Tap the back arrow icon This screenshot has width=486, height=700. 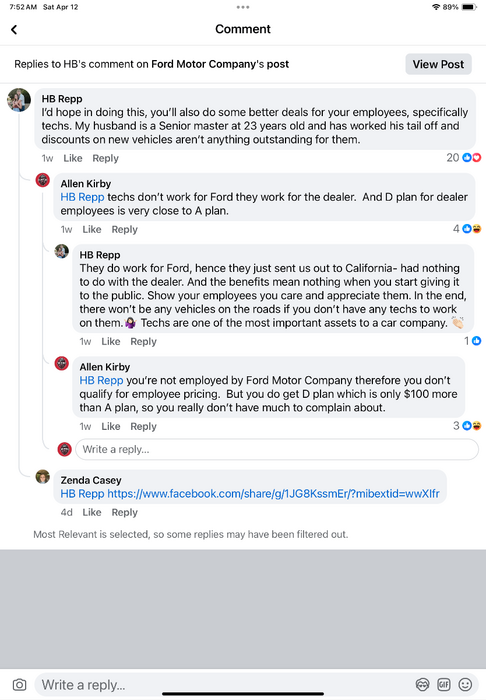(x=14, y=29)
